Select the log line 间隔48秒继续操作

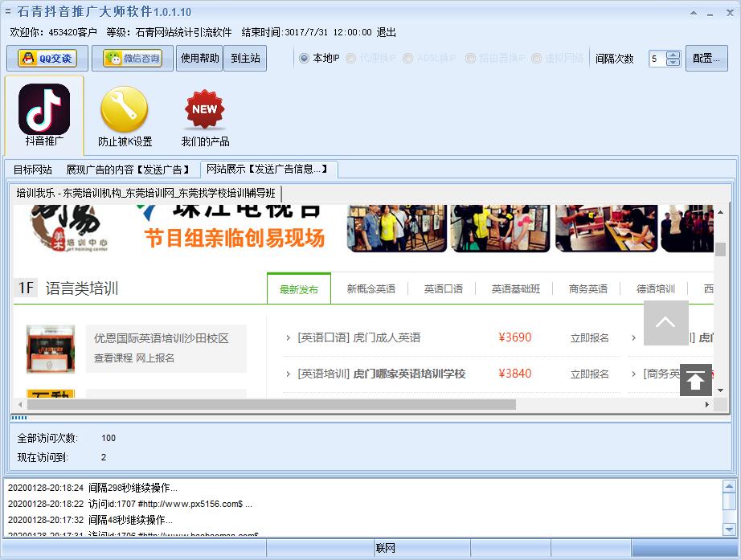90,520
